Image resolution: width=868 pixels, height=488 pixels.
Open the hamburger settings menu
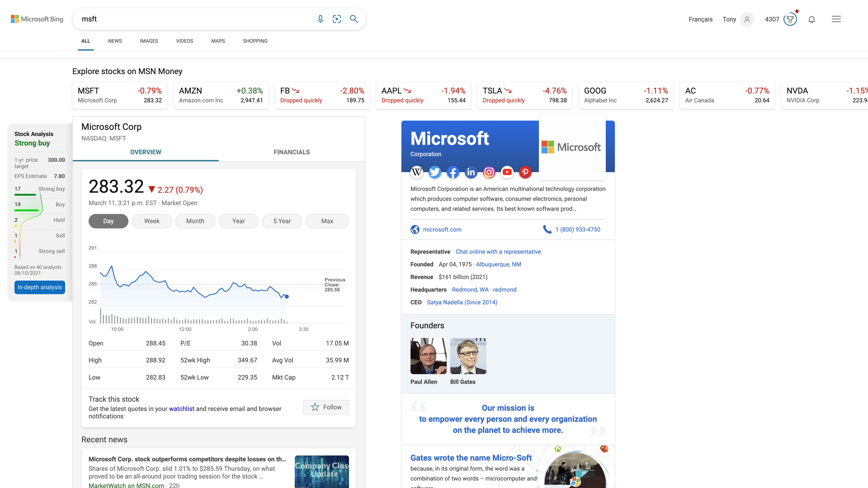coord(836,19)
